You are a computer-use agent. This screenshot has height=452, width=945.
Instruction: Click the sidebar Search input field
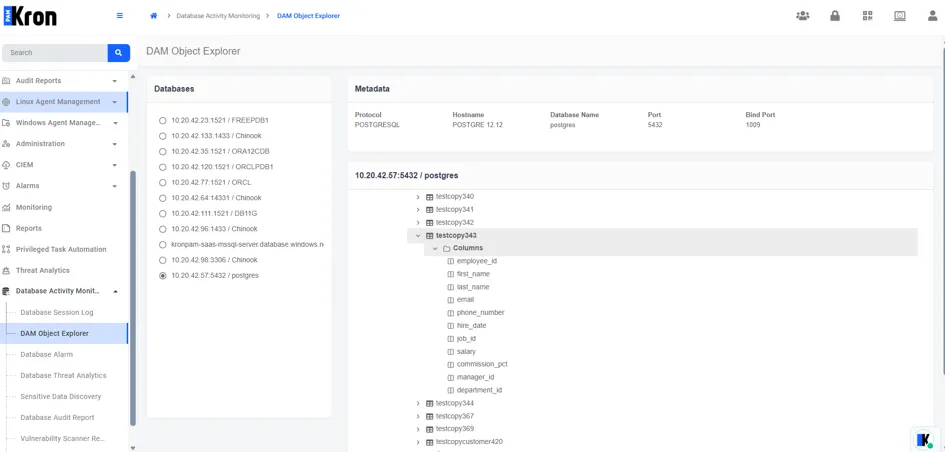click(55, 52)
